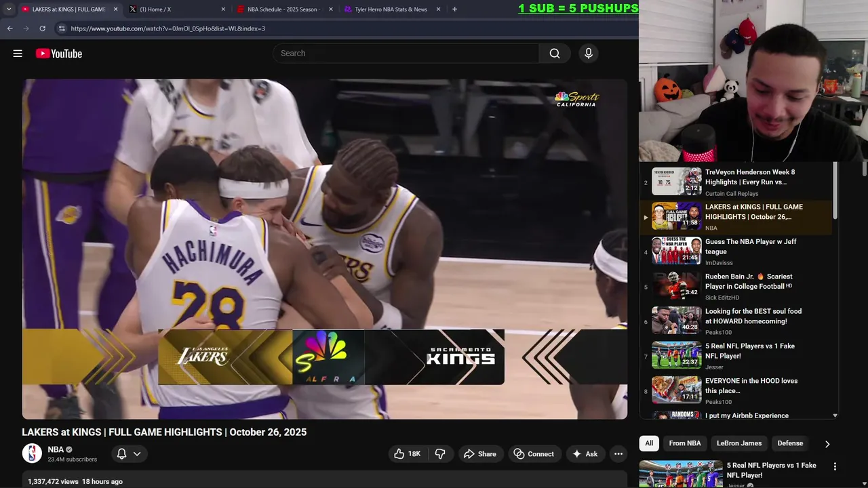This screenshot has height=488, width=868.
Task: Open I put my Airbnb Experience video
Action: 747,415
